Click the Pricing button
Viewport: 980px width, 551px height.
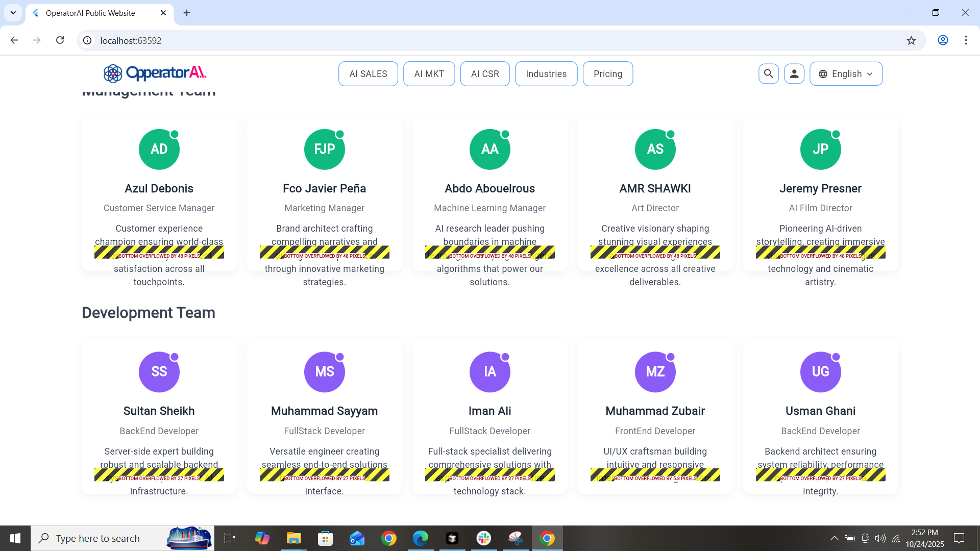click(x=607, y=74)
